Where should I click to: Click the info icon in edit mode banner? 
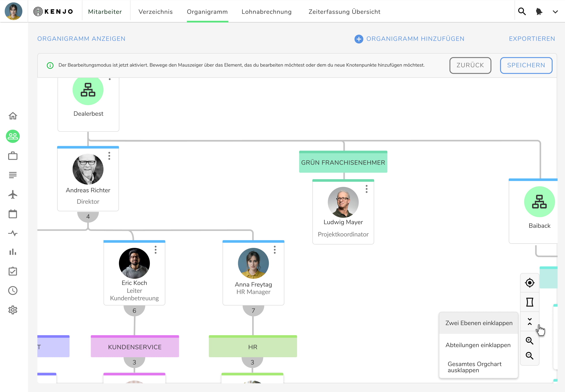coord(50,65)
